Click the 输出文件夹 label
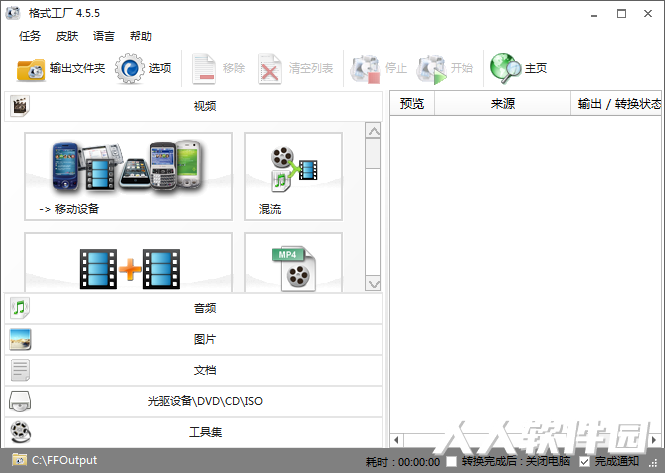 click(x=77, y=68)
